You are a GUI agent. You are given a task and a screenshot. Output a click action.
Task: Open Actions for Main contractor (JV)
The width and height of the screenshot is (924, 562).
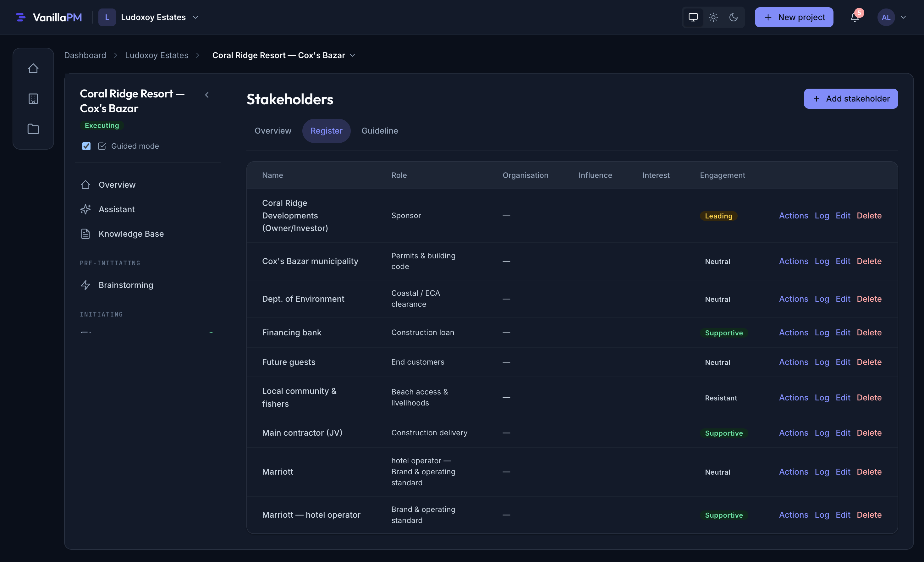(x=794, y=433)
